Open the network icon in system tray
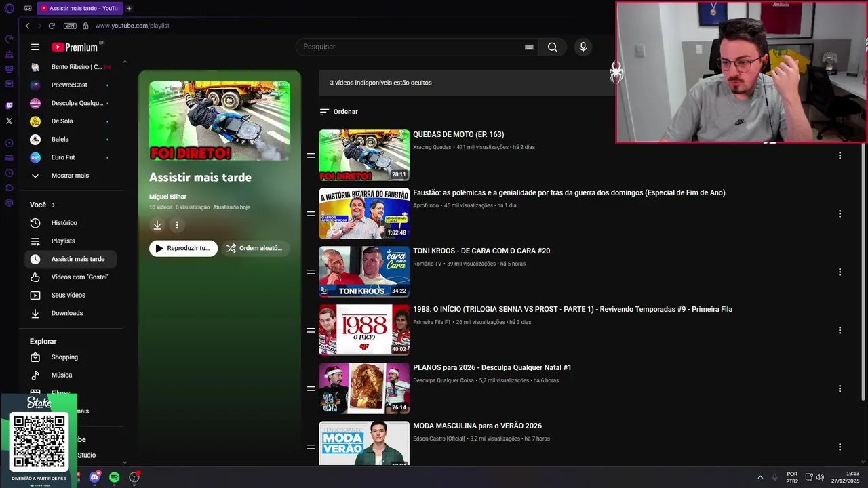This screenshot has width=868, height=488. (809, 477)
